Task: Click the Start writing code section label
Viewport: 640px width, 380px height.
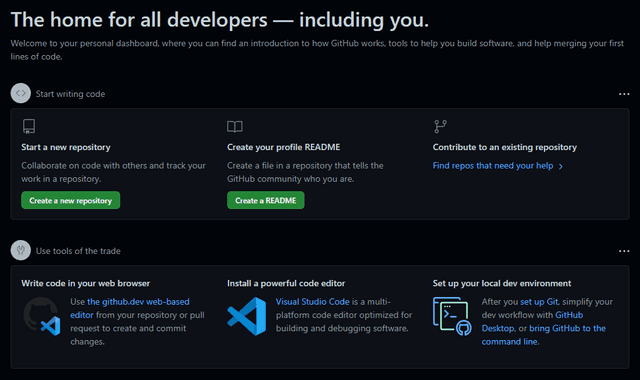Action: [70, 94]
